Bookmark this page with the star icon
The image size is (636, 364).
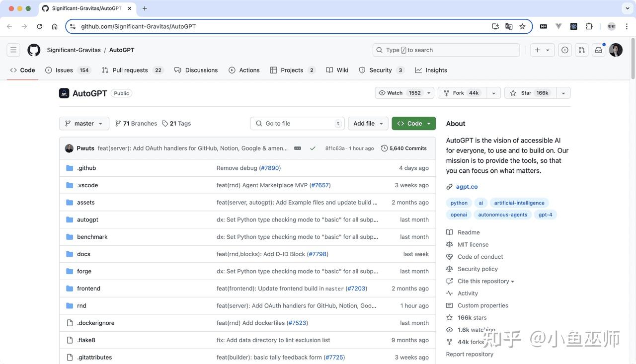(x=522, y=26)
